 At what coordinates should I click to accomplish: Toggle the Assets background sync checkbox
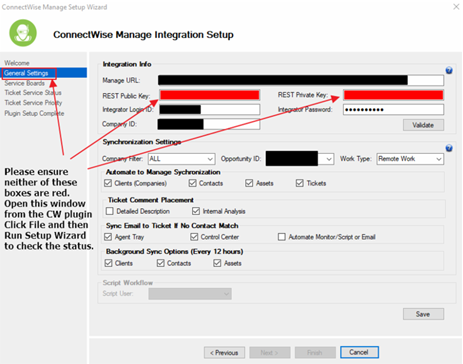click(x=217, y=263)
